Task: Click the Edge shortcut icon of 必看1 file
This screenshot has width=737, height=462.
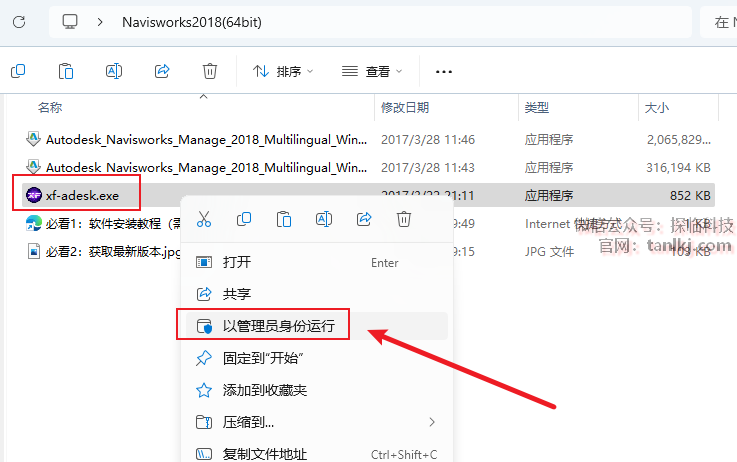Action: tap(34, 223)
